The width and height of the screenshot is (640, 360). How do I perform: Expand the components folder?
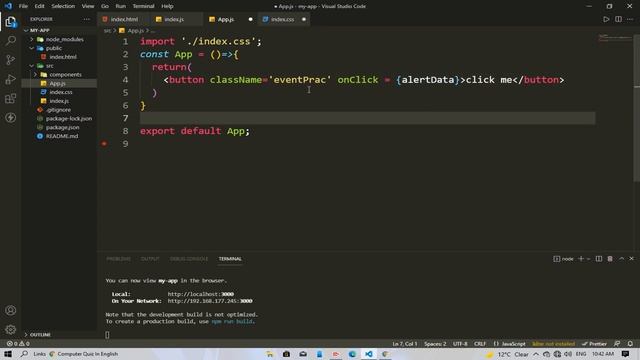point(36,75)
